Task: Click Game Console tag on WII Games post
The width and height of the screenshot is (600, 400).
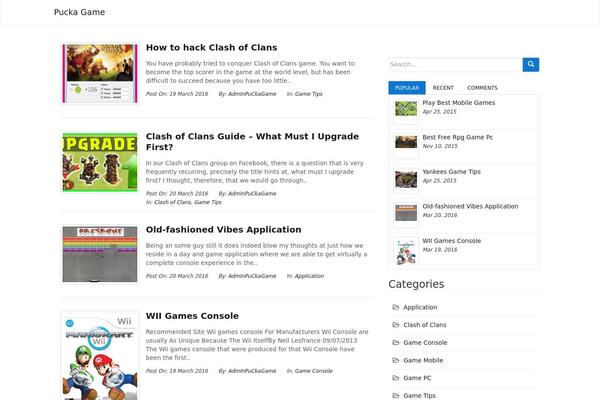Action: pos(313,371)
